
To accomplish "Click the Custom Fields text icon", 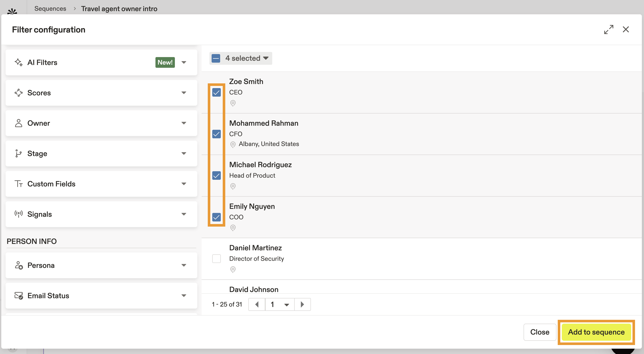I will (x=19, y=184).
